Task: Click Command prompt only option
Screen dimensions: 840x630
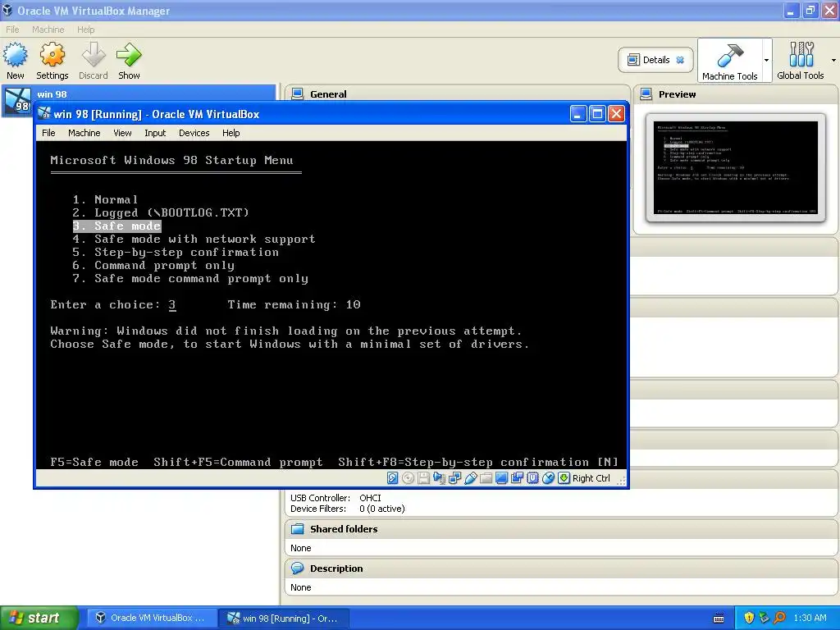Action: (x=153, y=265)
